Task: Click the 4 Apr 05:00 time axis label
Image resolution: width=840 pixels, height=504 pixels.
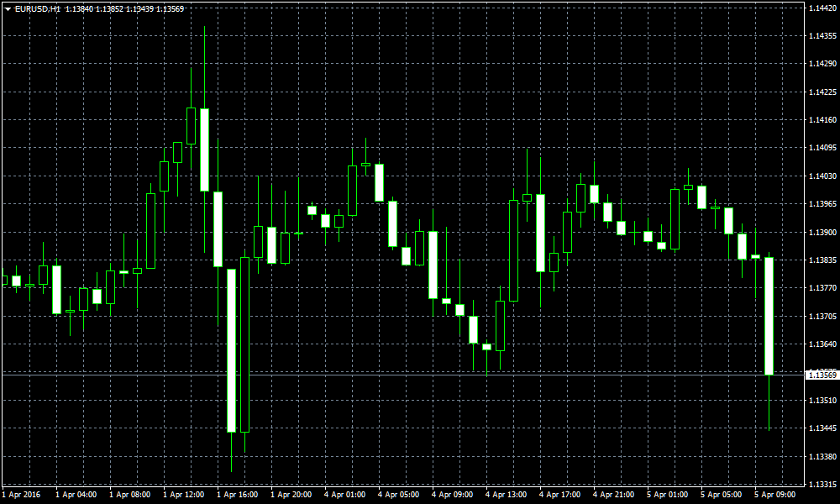Action: [x=398, y=495]
